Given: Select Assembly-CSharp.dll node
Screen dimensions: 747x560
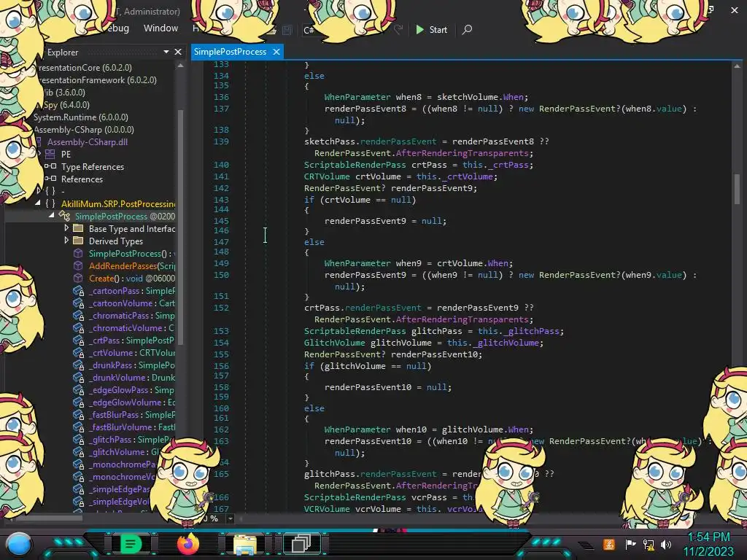Looking at the screenshot, I should (x=87, y=142).
